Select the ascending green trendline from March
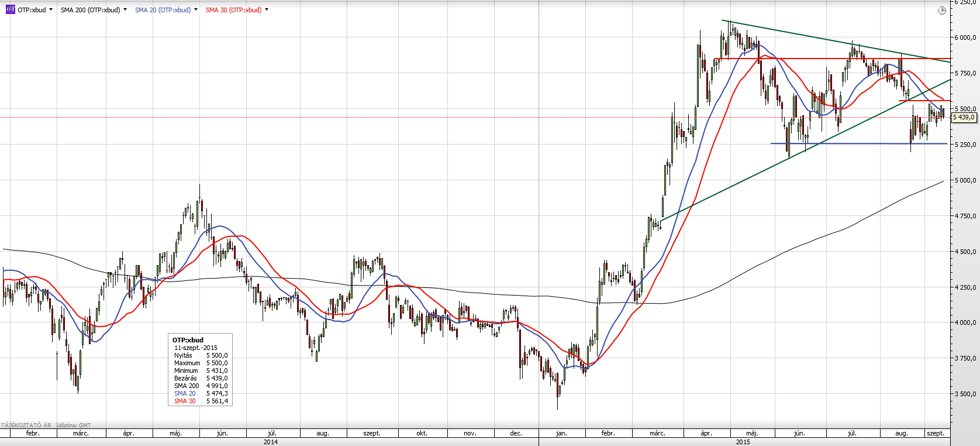Viewport: 980px width, 446px height. [806, 150]
